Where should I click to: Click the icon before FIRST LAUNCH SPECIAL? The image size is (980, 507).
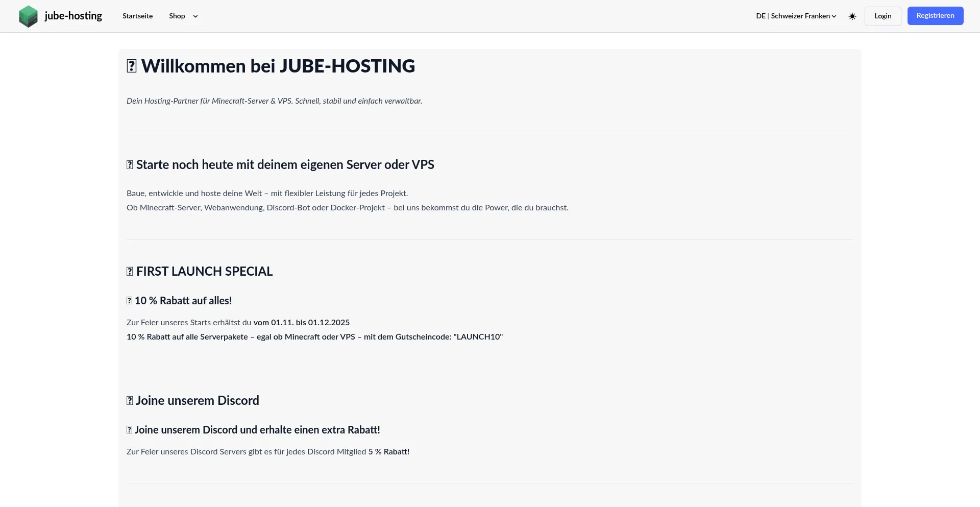pyautogui.click(x=130, y=272)
